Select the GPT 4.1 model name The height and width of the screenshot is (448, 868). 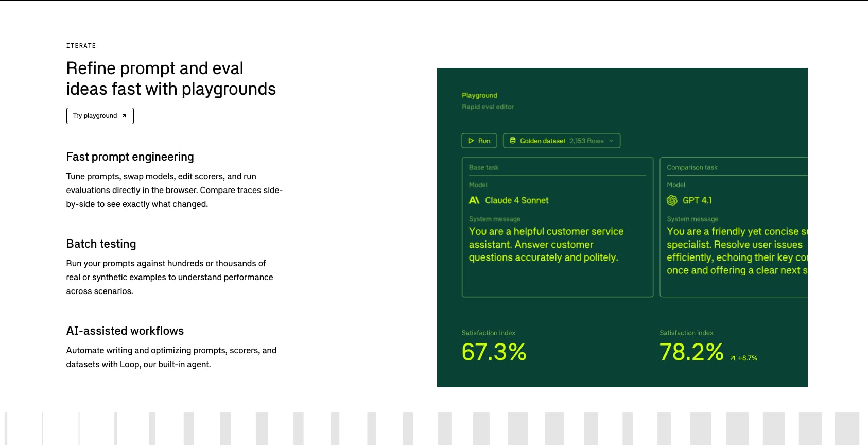[697, 200]
